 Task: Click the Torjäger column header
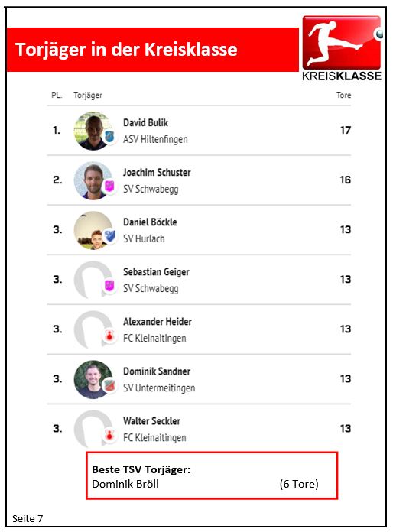pyautogui.click(x=88, y=96)
